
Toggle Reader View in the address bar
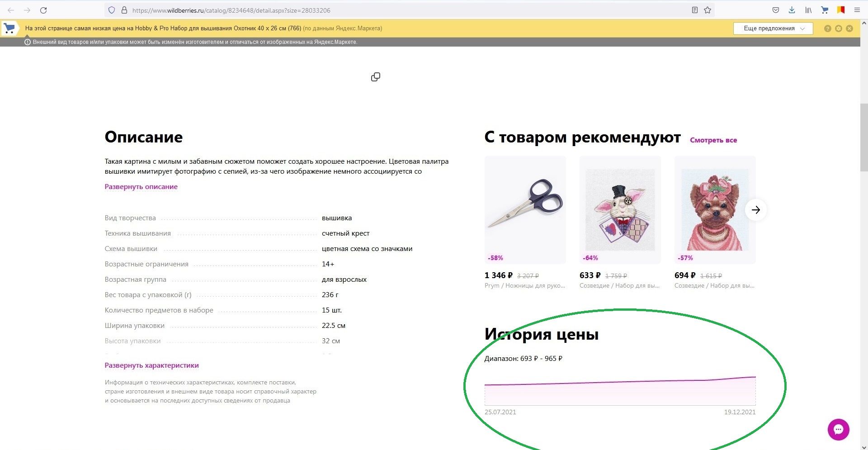coord(695,10)
